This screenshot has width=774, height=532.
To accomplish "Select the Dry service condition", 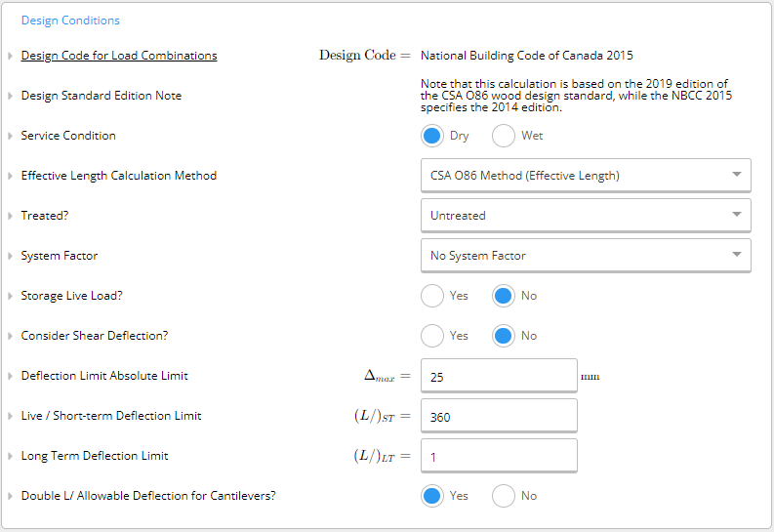I will (x=432, y=136).
